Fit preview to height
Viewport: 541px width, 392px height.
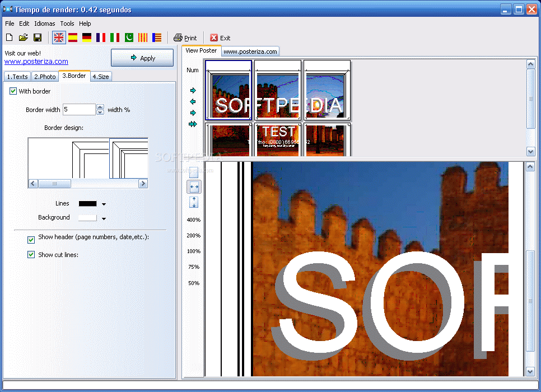point(194,202)
